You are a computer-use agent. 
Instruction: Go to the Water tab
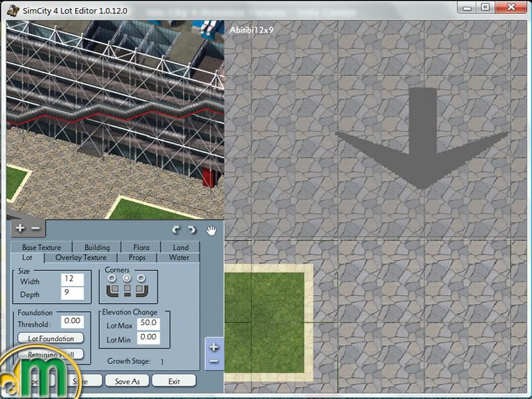(179, 257)
